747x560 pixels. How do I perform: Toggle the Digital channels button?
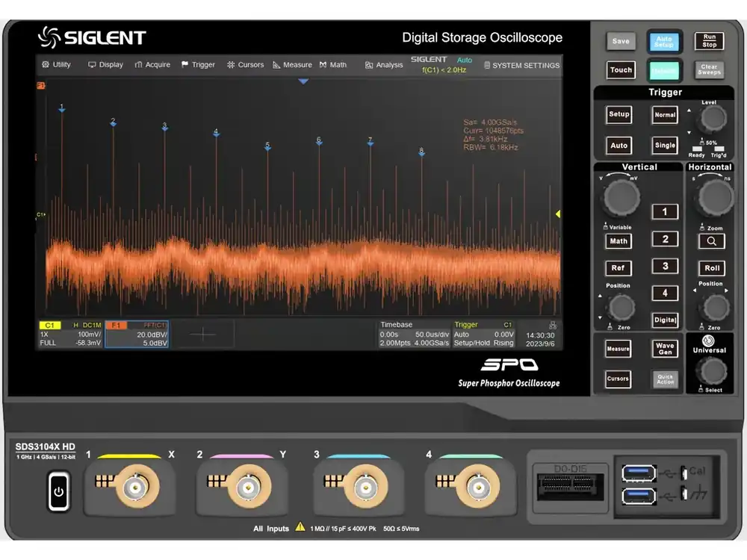[x=665, y=320]
